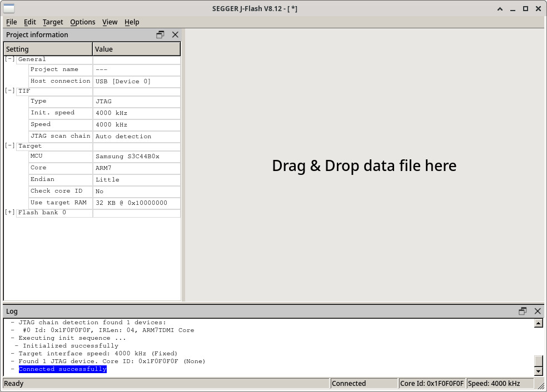Select the MCU setting row
This screenshot has width=547, height=392.
pos(105,156)
